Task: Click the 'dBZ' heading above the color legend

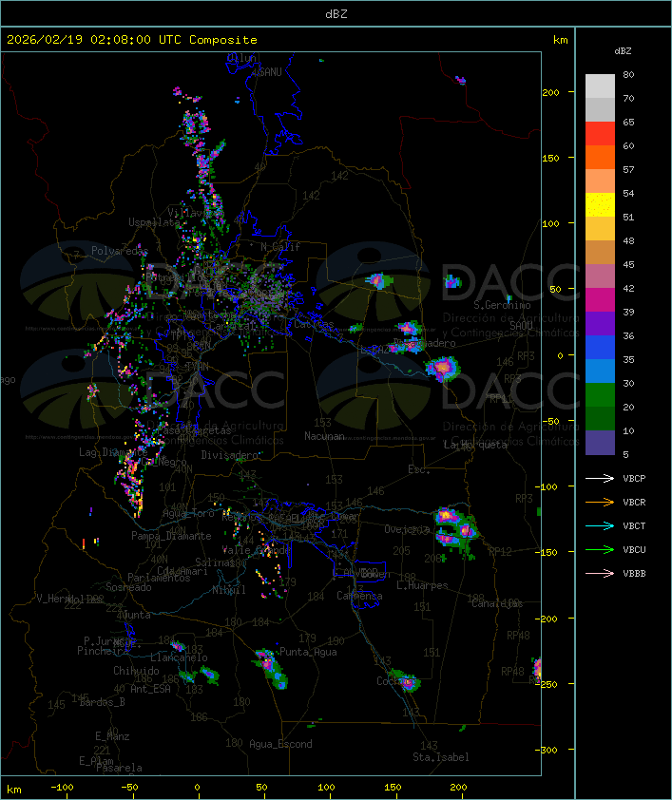Action: pyautogui.click(x=623, y=51)
